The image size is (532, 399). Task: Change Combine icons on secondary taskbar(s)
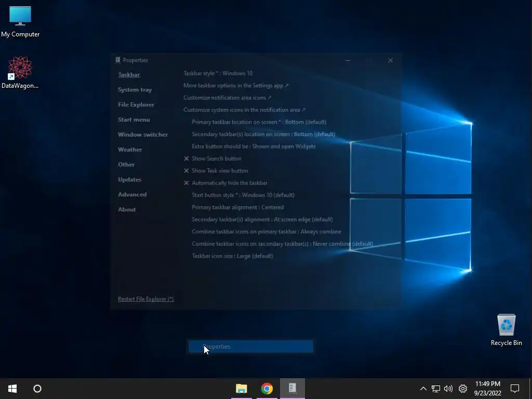coord(282,244)
